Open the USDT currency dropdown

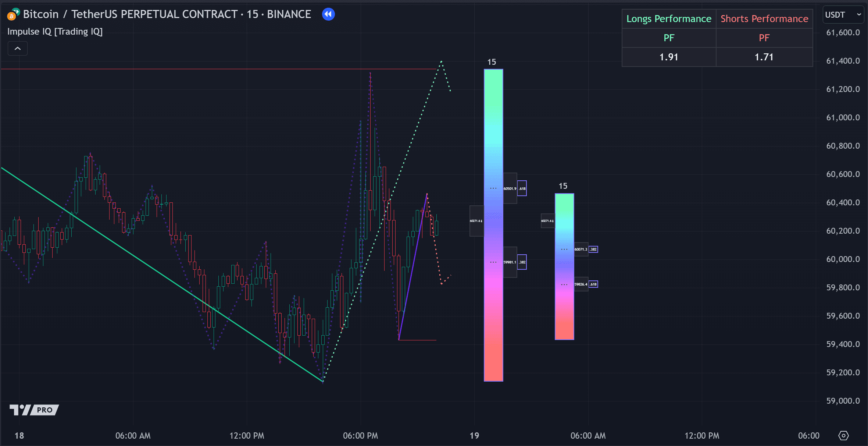click(x=843, y=15)
